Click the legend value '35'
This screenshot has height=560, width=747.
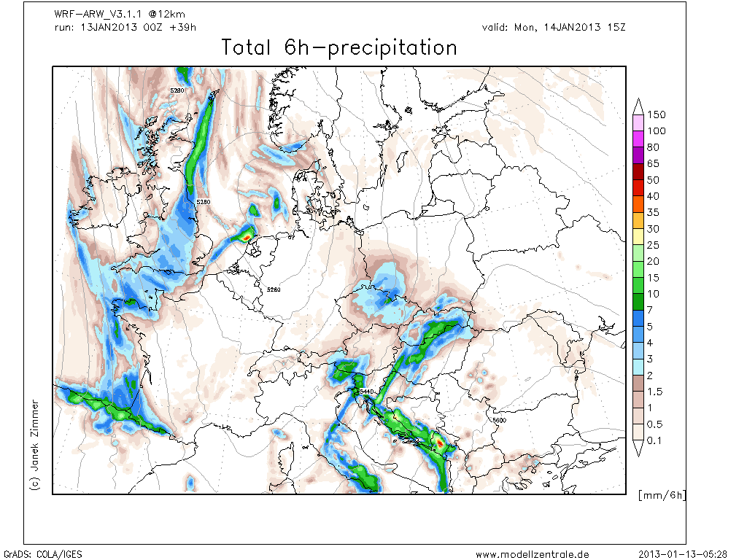pyautogui.click(x=653, y=212)
